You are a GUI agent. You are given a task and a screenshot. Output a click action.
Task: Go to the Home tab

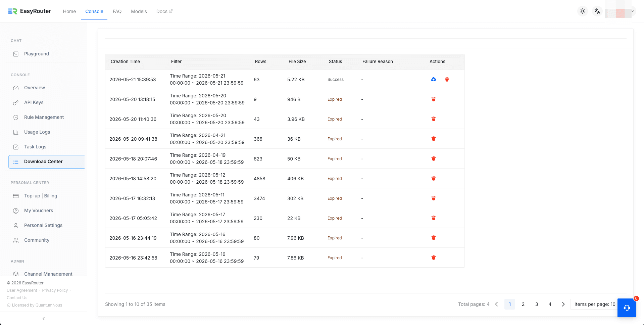[x=69, y=11]
